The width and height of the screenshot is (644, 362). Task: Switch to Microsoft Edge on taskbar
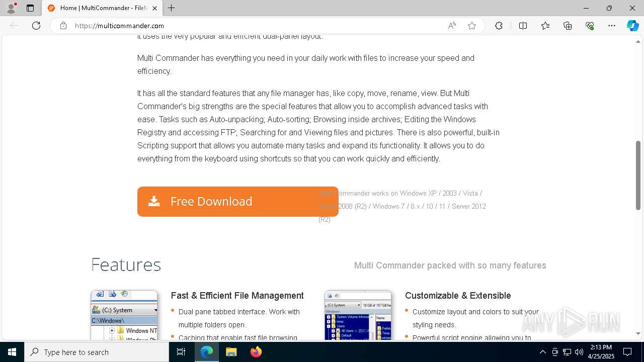[x=207, y=352]
